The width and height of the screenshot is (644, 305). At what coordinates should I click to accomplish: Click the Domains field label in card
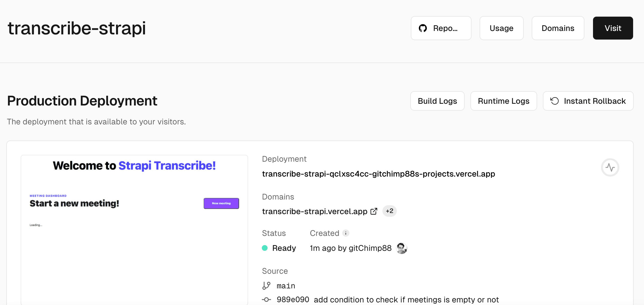pyautogui.click(x=278, y=197)
